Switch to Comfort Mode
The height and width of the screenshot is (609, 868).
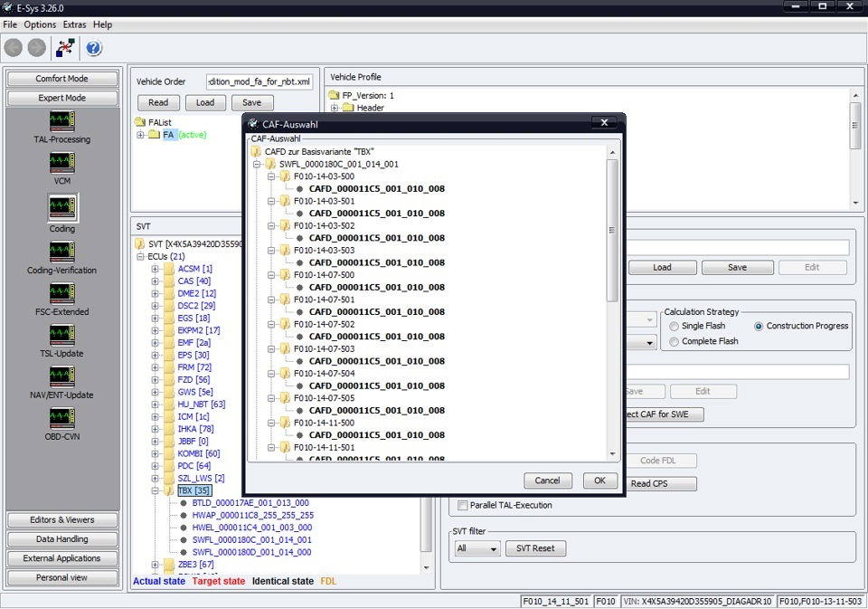62,79
